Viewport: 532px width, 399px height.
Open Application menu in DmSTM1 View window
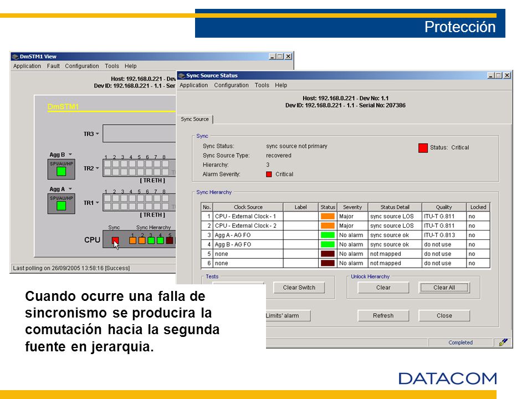coord(27,66)
